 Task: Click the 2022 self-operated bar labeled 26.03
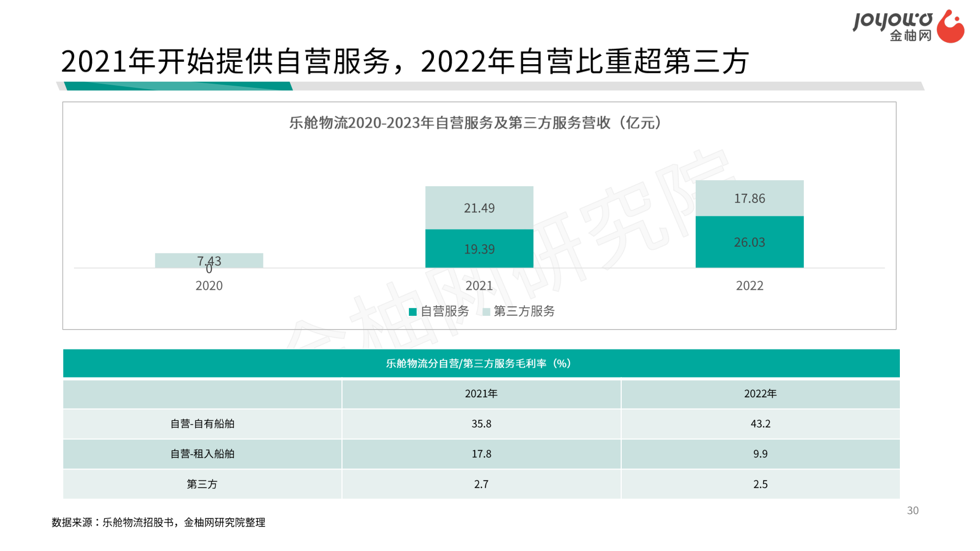(x=749, y=242)
